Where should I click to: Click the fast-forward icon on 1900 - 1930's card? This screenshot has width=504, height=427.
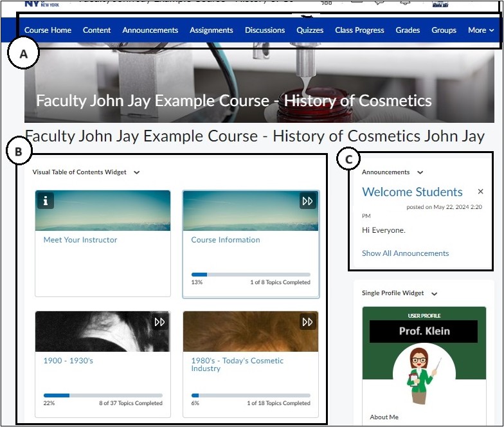click(x=159, y=322)
